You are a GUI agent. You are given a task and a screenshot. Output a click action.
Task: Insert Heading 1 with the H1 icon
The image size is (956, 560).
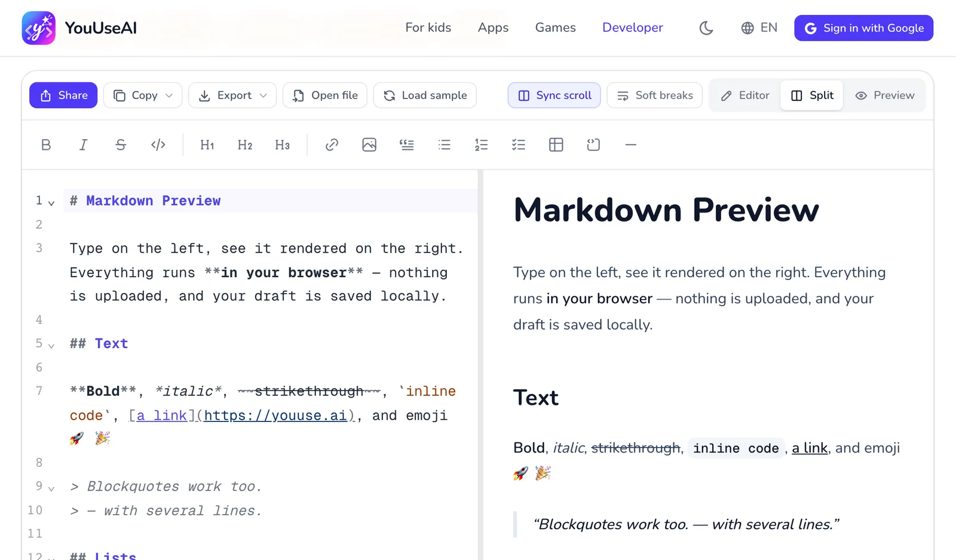click(x=207, y=144)
